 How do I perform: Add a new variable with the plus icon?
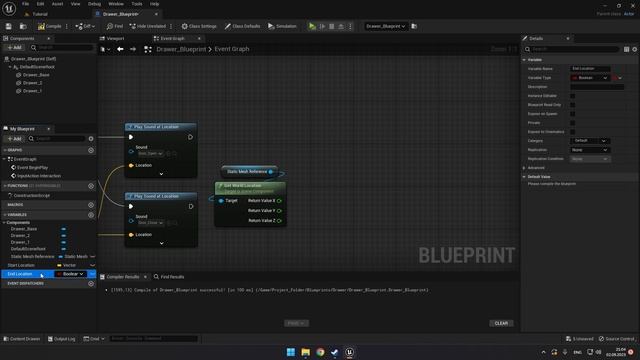91,215
